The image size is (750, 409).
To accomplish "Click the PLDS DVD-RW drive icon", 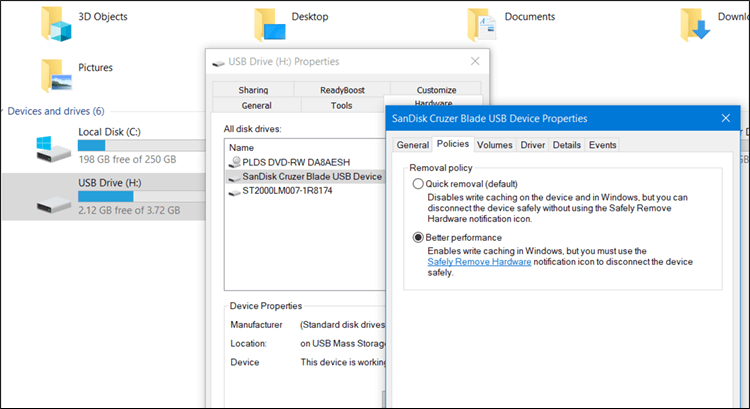I will tap(235, 161).
